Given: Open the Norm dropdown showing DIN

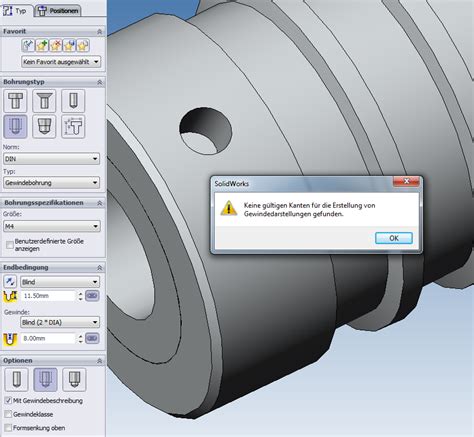Looking at the screenshot, I should (x=51, y=159).
